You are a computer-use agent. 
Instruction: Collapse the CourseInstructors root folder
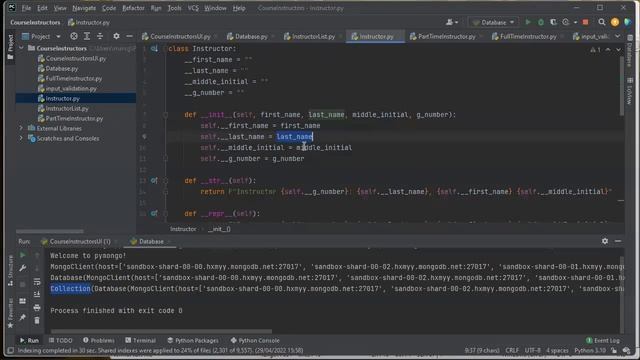click(x=21, y=48)
